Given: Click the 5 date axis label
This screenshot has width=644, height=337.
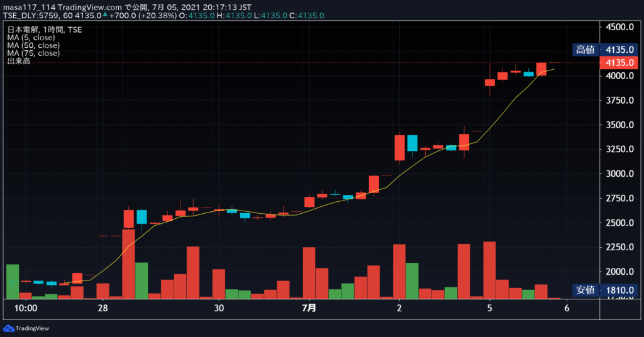Looking at the screenshot, I should (x=489, y=308).
